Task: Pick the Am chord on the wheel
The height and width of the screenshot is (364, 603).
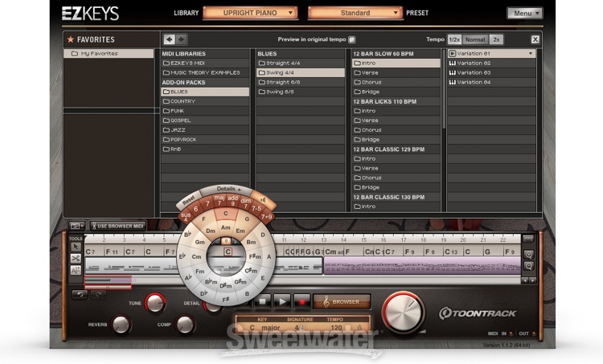Action: click(x=226, y=227)
